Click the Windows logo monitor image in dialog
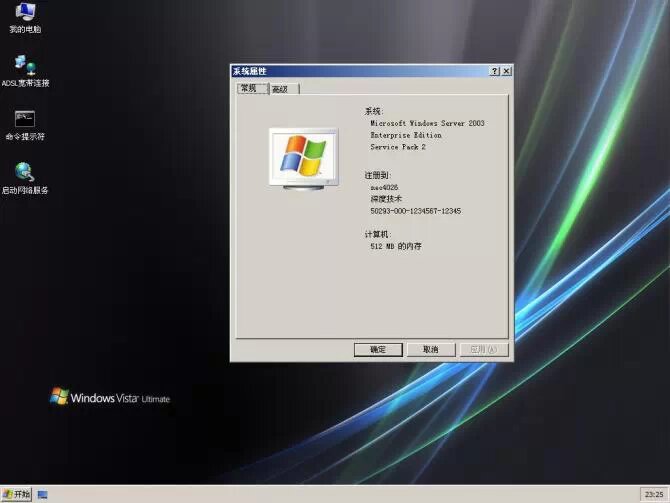This screenshot has width=670, height=503. (304, 159)
